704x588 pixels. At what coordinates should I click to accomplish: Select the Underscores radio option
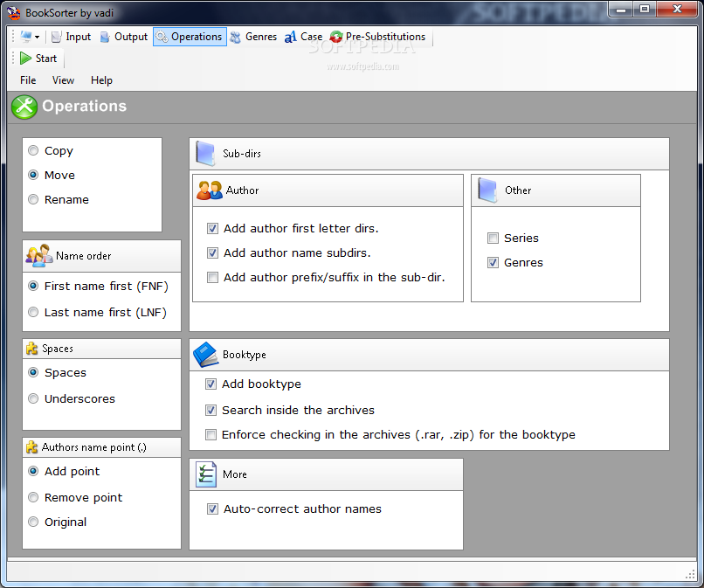(x=33, y=398)
